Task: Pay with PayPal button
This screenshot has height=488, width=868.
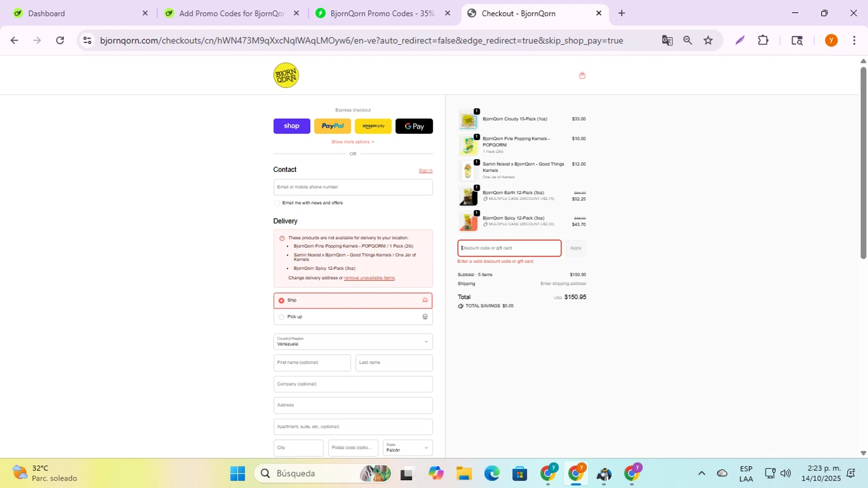Action: (333, 126)
